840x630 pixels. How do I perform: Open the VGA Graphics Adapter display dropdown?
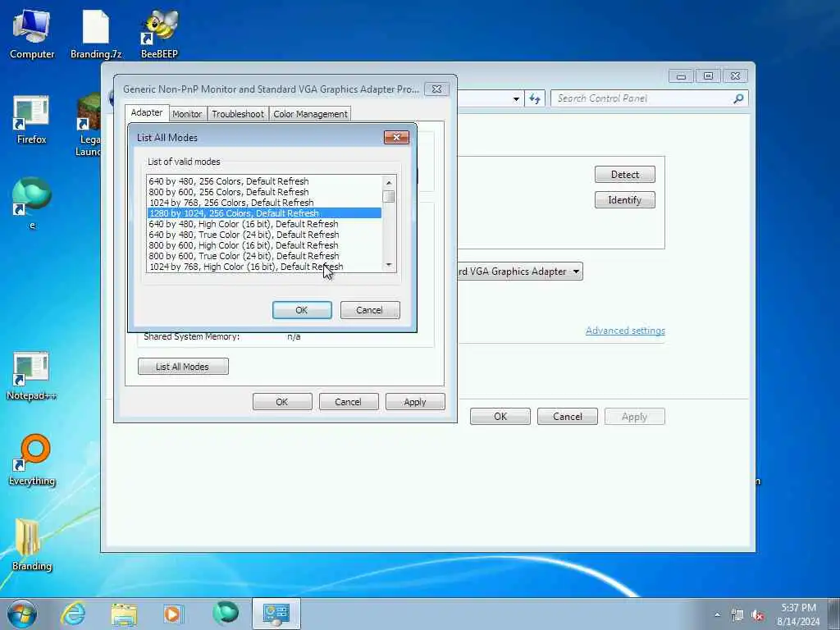(577, 272)
